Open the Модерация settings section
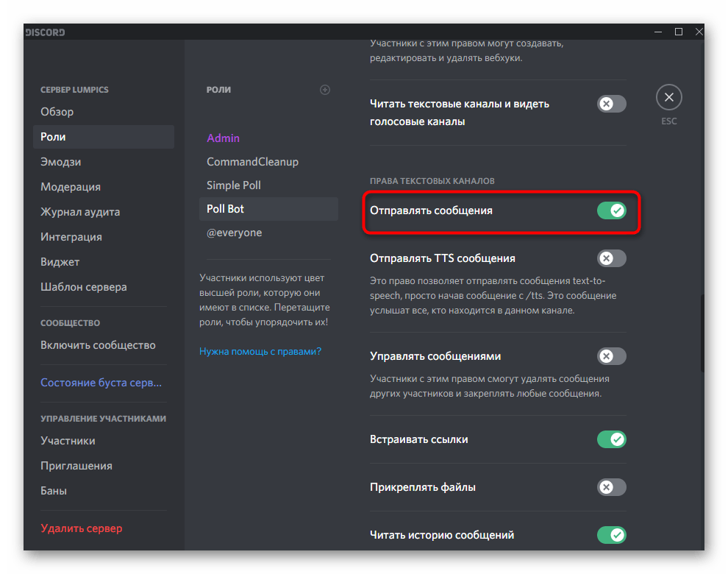Viewport: 728px width, 574px height. pos(104,187)
